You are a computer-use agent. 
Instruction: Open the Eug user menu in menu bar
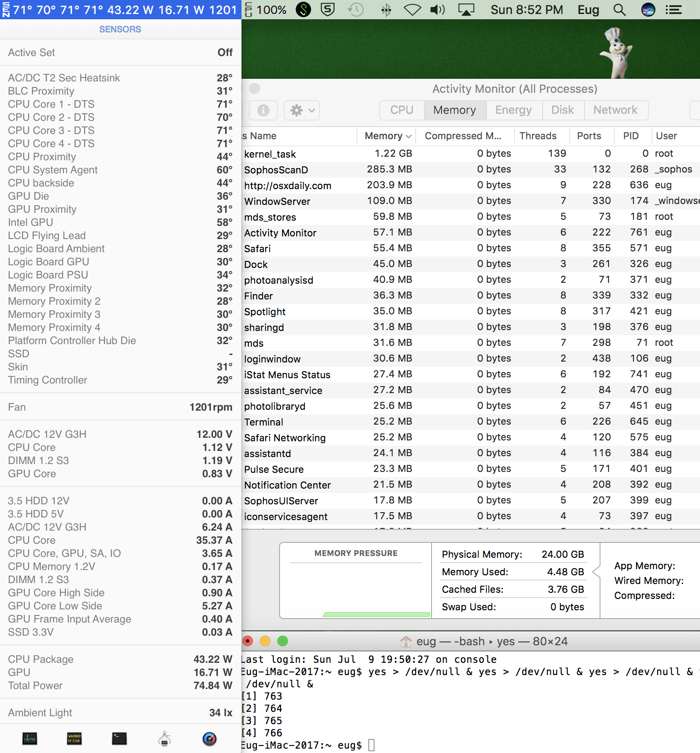(588, 10)
